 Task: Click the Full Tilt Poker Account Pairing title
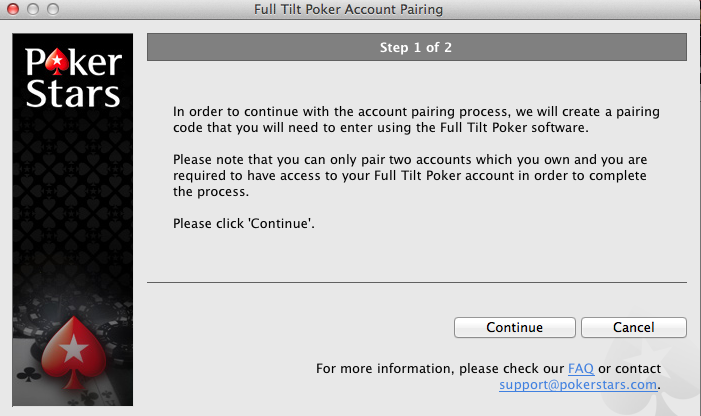348,9
